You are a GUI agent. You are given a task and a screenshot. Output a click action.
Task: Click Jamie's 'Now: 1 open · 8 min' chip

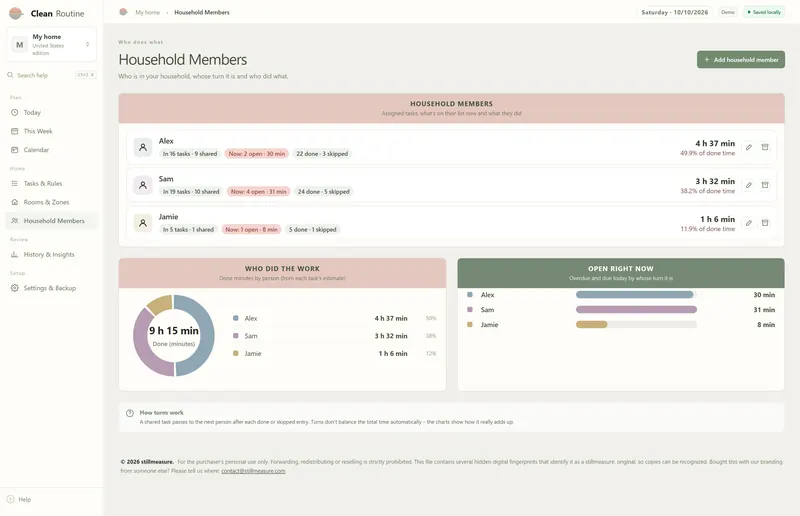[252, 230]
